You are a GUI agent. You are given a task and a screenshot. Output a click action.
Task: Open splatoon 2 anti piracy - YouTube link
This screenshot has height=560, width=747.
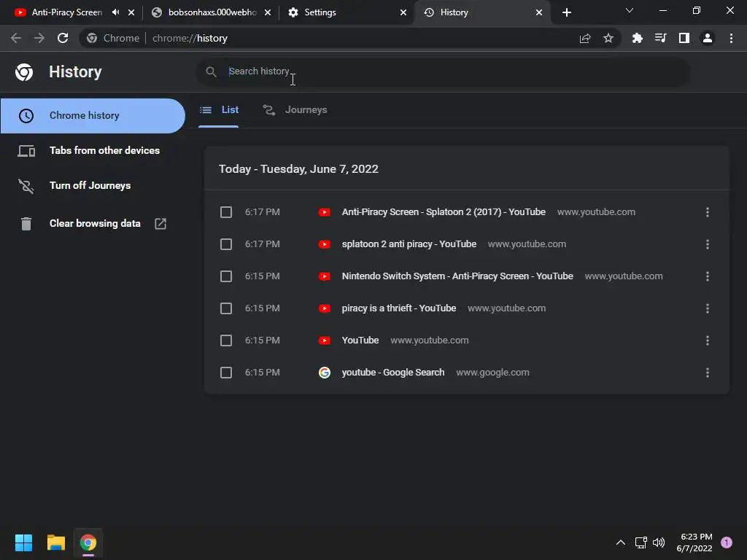click(409, 244)
